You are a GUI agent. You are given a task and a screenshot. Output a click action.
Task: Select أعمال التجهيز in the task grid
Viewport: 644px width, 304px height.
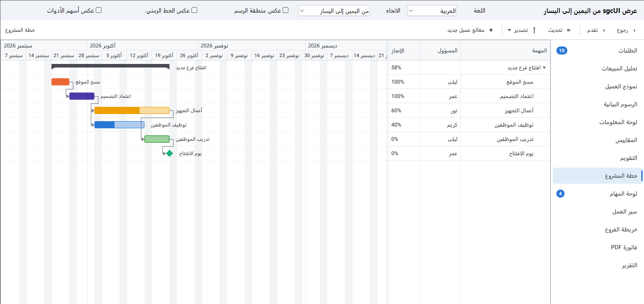(505, 110)
